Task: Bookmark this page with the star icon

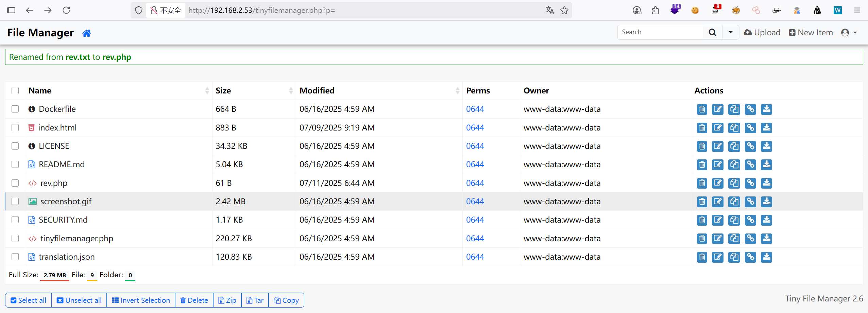Action: [564, 11]
